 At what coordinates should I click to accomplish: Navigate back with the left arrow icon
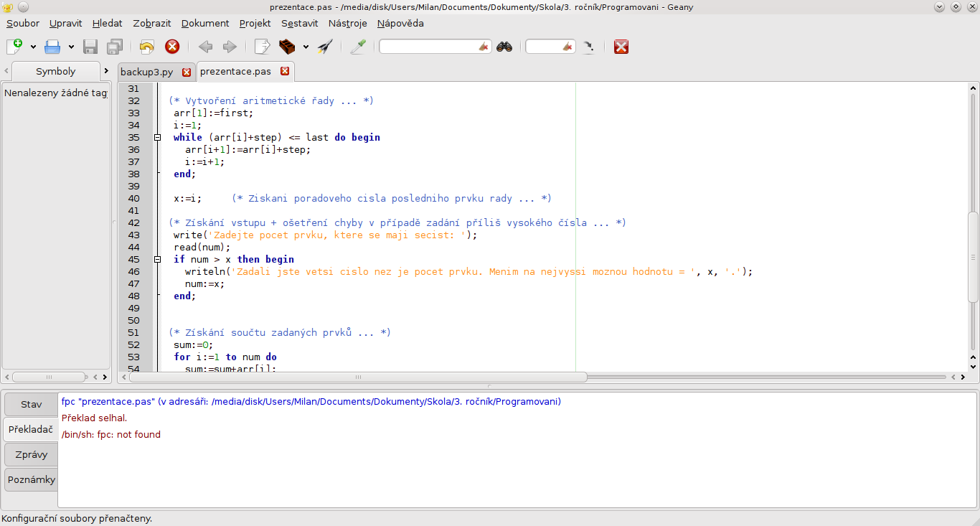[x=205, y=47]
